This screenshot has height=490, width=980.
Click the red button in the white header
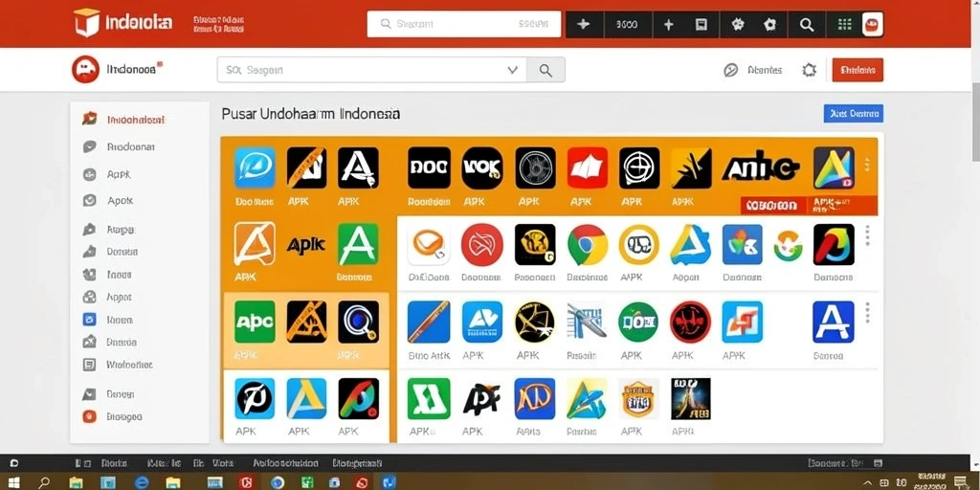(857, 70)
